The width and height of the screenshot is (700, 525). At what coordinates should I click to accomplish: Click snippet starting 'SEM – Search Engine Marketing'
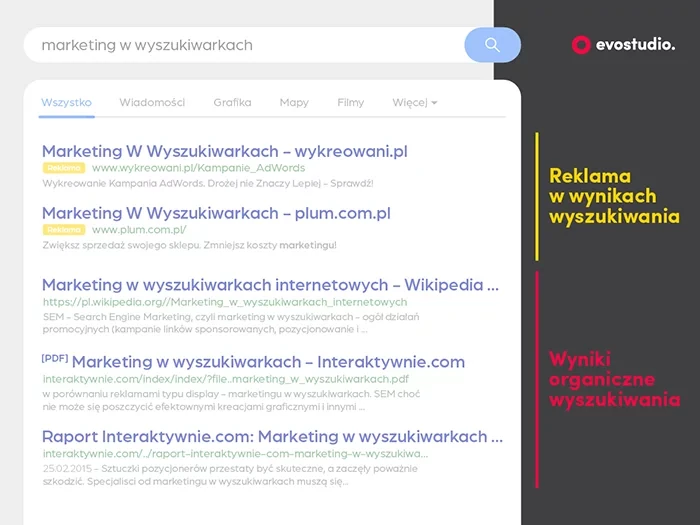[231, 323]
